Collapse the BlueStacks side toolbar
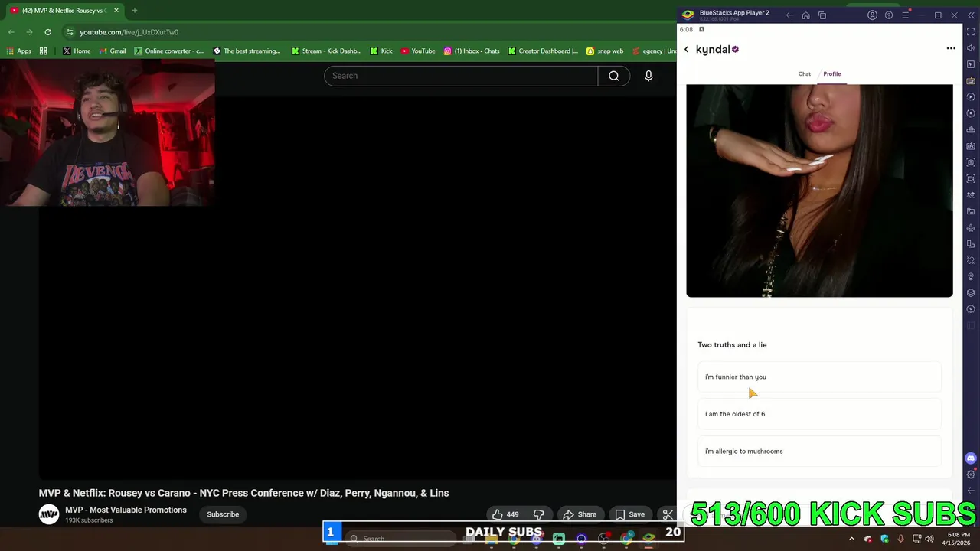 click(x=971, y=15)
